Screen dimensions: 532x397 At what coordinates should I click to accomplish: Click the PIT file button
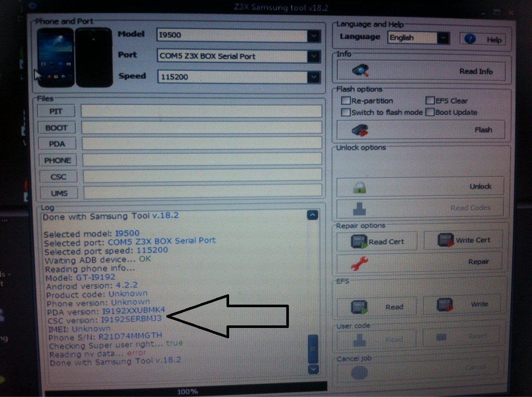pyautogui.click(x=56, y=111)
